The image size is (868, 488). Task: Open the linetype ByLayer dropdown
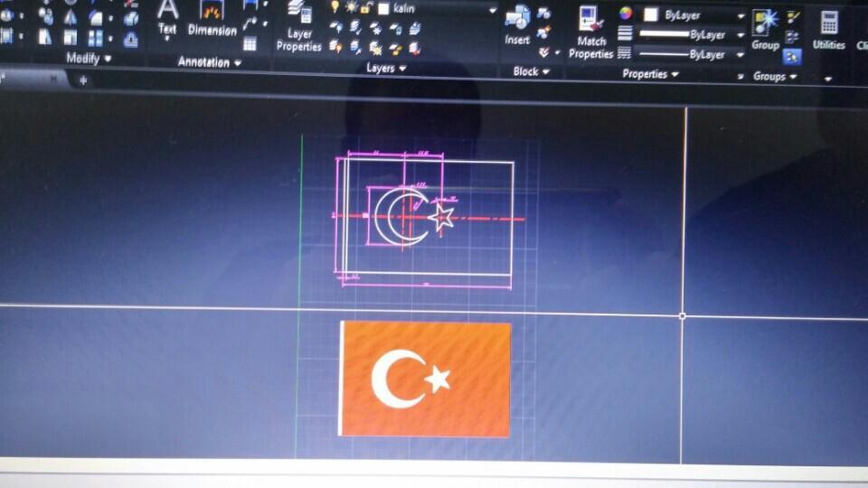[x=740, y=55]
